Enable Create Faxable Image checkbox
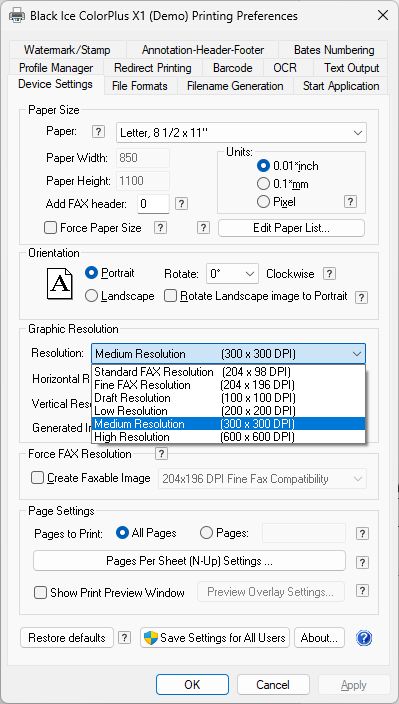 click(x=37, y=478)
